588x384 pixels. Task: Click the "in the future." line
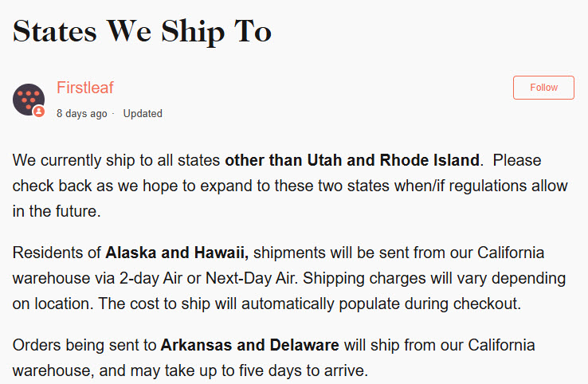coord(57,212)
